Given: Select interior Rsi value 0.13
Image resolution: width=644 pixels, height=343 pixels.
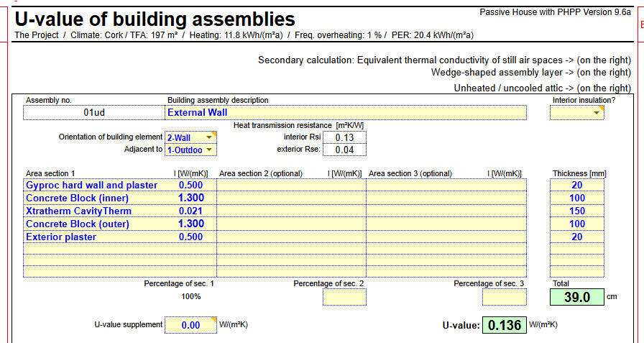Looking at the screenshot, I should point(344,137).
